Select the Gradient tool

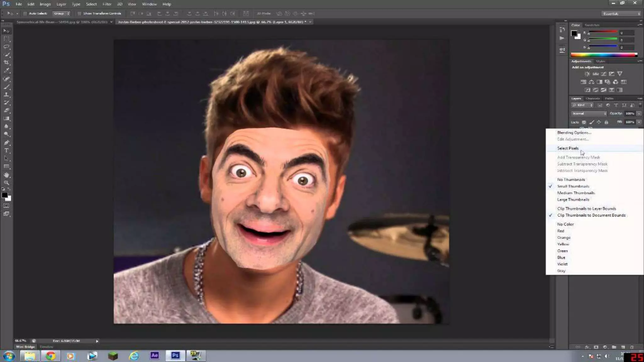point(7,118)
